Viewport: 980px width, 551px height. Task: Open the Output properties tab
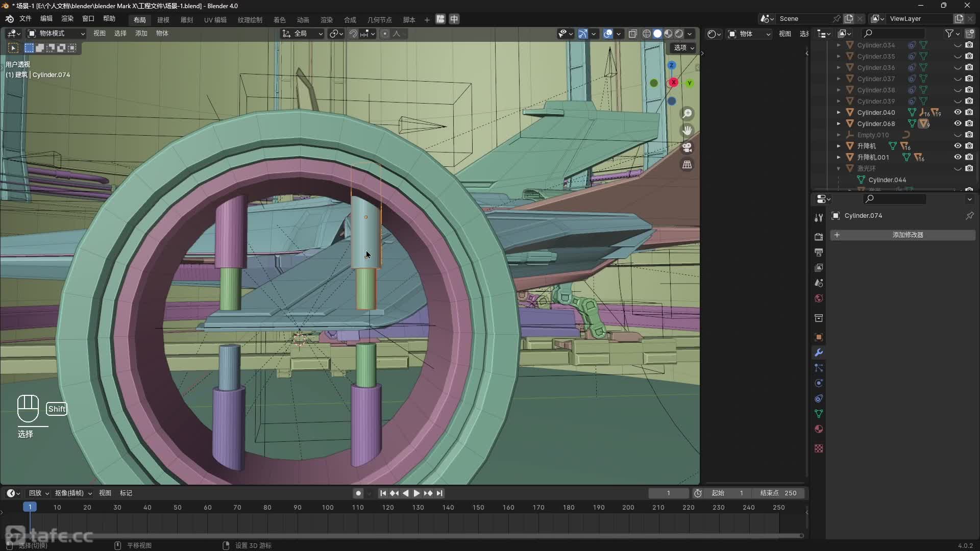click(x=819, y=252)
